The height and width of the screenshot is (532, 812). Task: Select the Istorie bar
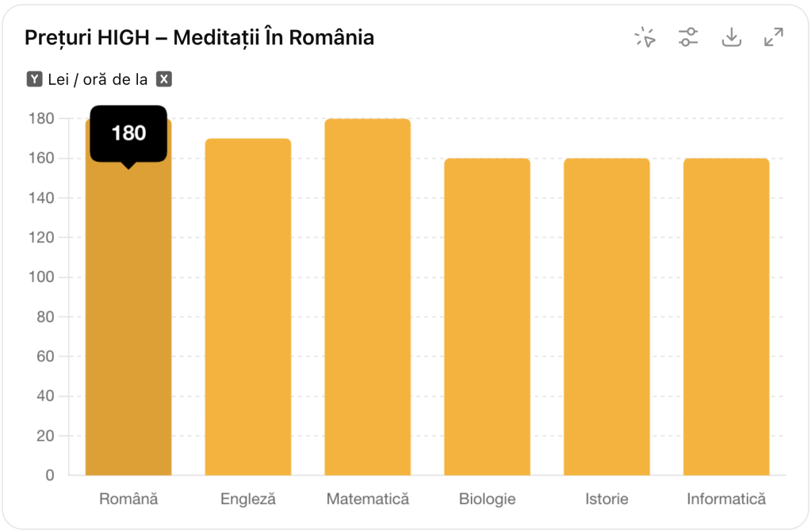pyautogui.click(x=607, y=317)
